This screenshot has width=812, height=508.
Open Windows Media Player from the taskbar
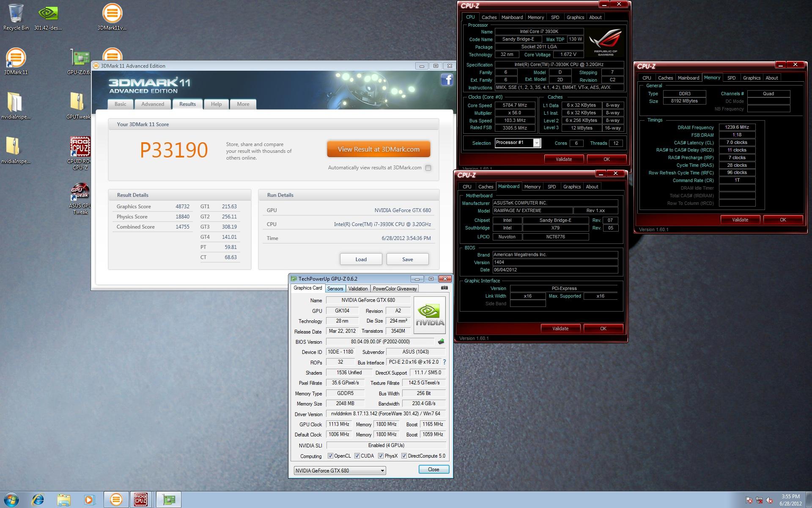pyautogui.click(x=89, y=500)
